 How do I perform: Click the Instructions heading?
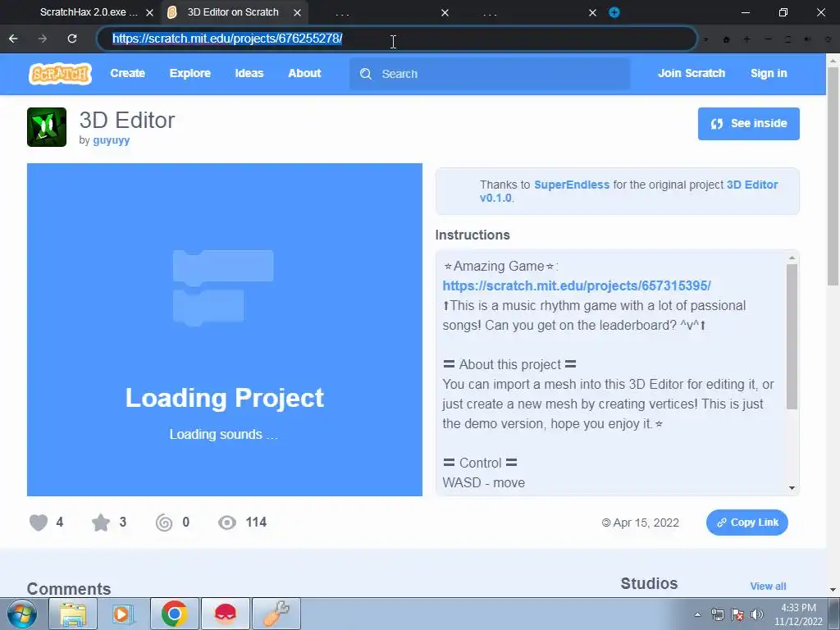coord(472,235)
